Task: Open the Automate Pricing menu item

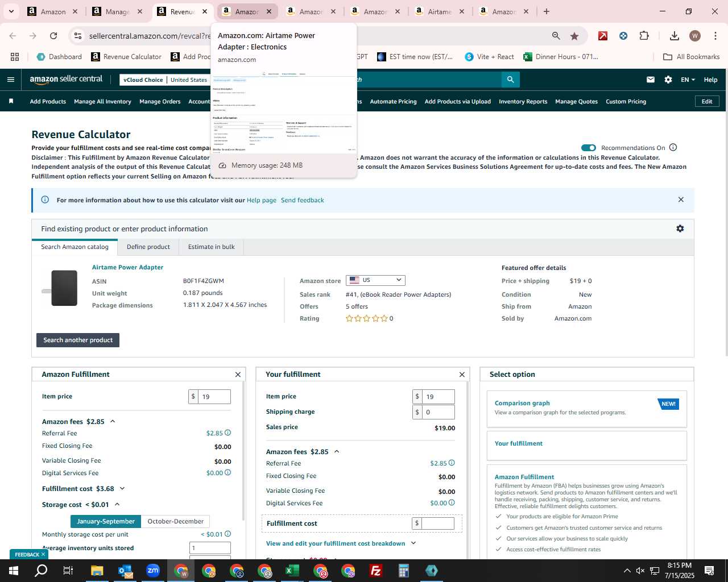Action: (393, 102)
